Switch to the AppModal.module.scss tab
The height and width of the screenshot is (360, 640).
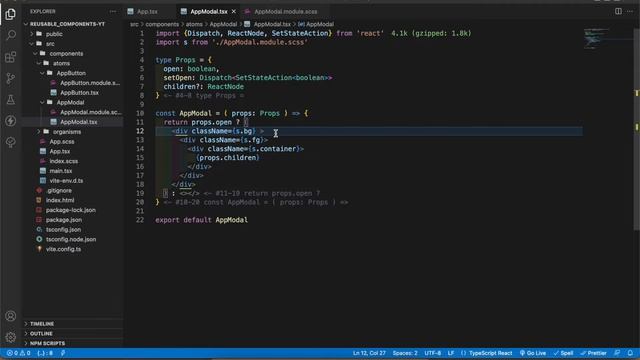click(285, 11)
